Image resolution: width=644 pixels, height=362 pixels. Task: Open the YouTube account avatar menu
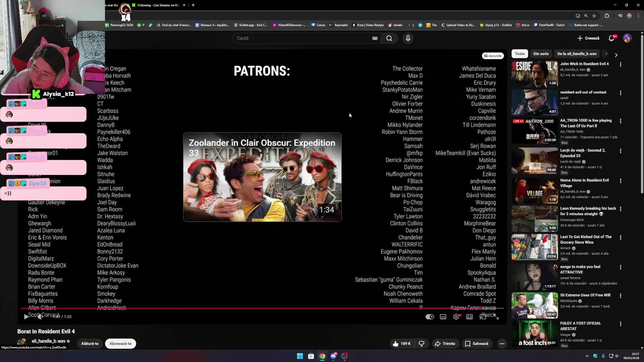(627, 38)
